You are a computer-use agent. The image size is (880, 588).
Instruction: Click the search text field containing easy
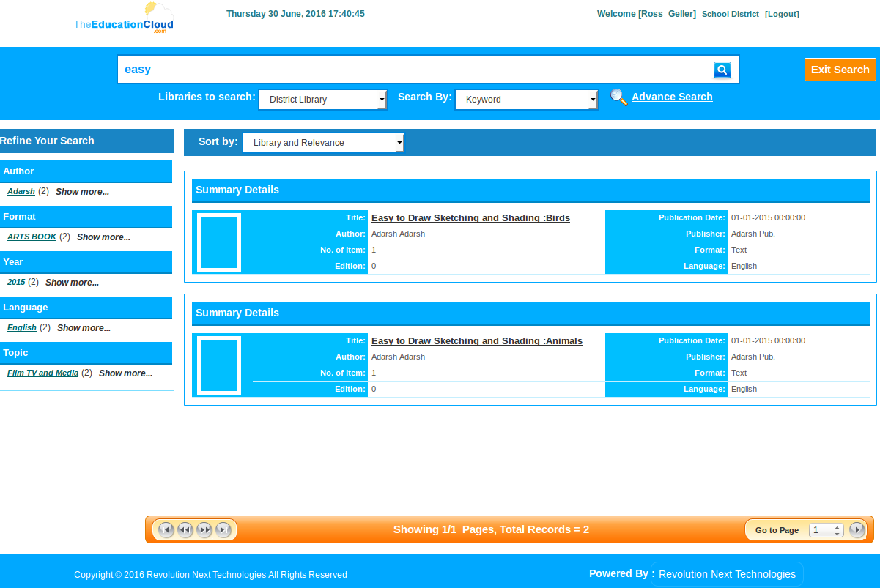(x=414, y=70)
